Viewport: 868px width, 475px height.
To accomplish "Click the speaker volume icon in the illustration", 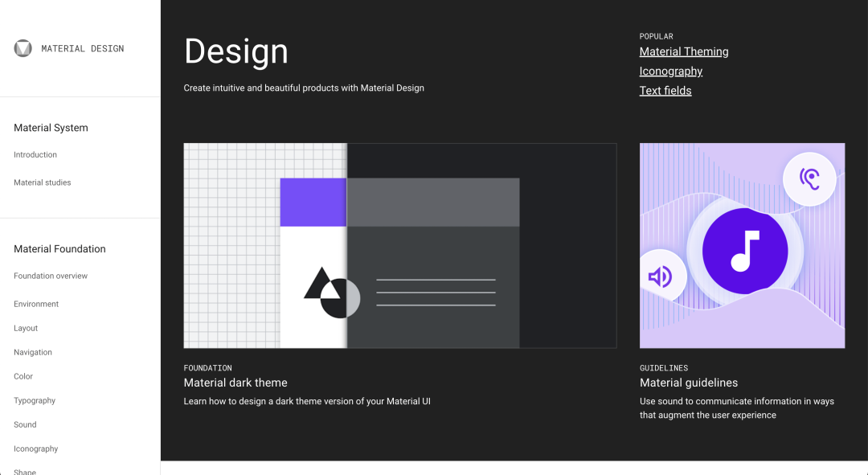I will 661,276.
